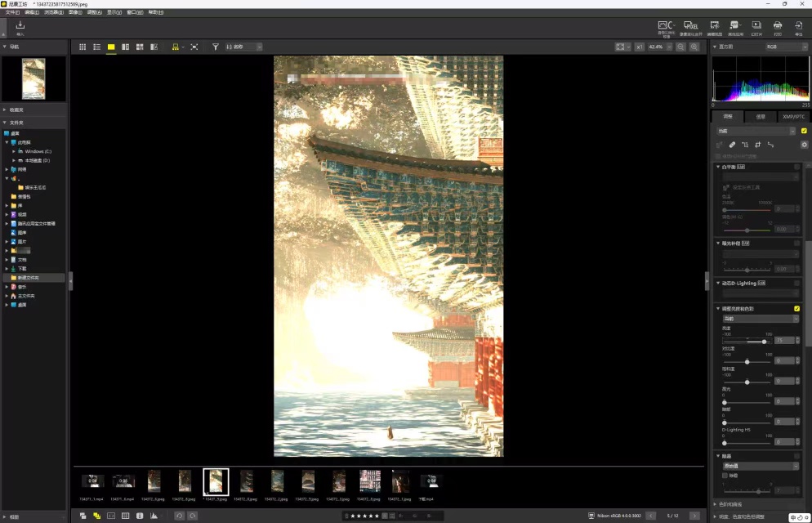Enable the checkbox in the noise reduction section
Viewport: 812px width, 523px height.
pyautogui.click(x=725, y=476)
